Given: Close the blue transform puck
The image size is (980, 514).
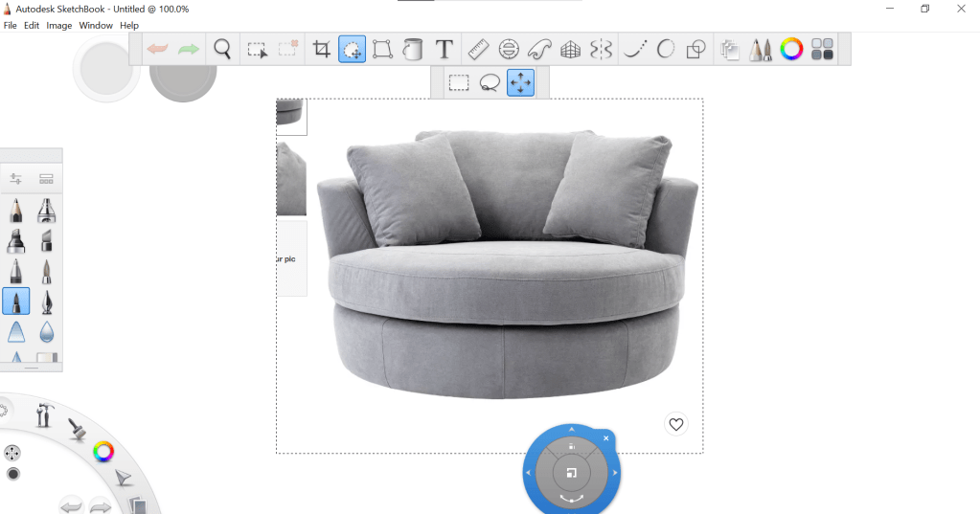Looking at the screenshot, I should [606, 438].
